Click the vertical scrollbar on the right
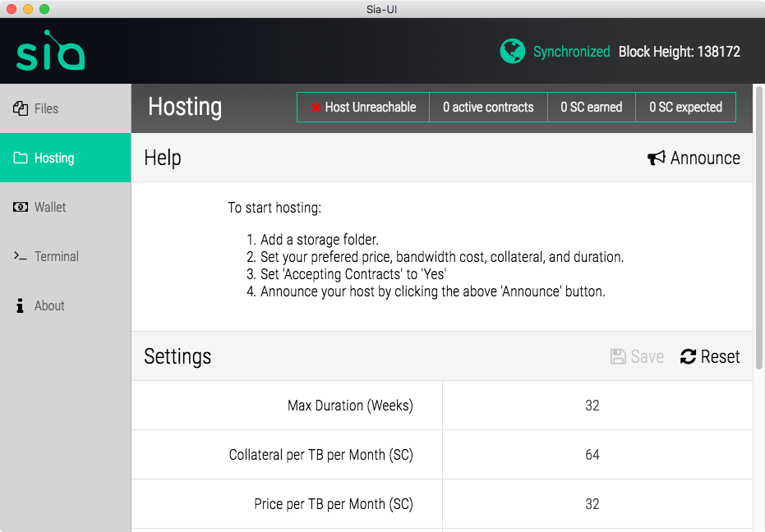765x532 pixels. click(758, 228)
